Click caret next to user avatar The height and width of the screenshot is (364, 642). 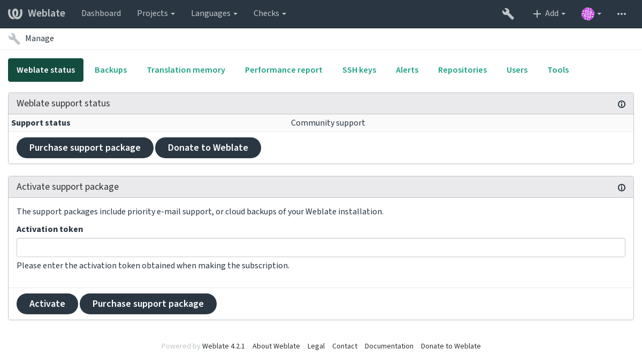pyautogui.click(x=599, y=14)
